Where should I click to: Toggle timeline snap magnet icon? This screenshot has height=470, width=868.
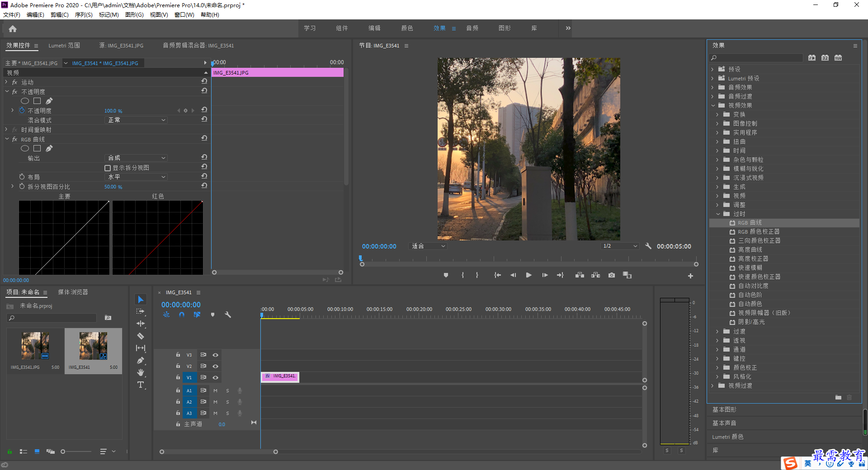pyautogui.click(x=182, y=315)
